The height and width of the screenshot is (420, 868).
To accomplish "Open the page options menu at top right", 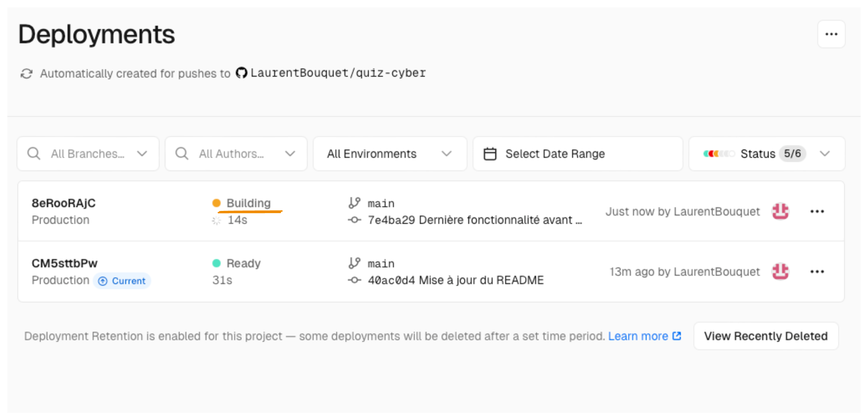I will tap(831, 34).
